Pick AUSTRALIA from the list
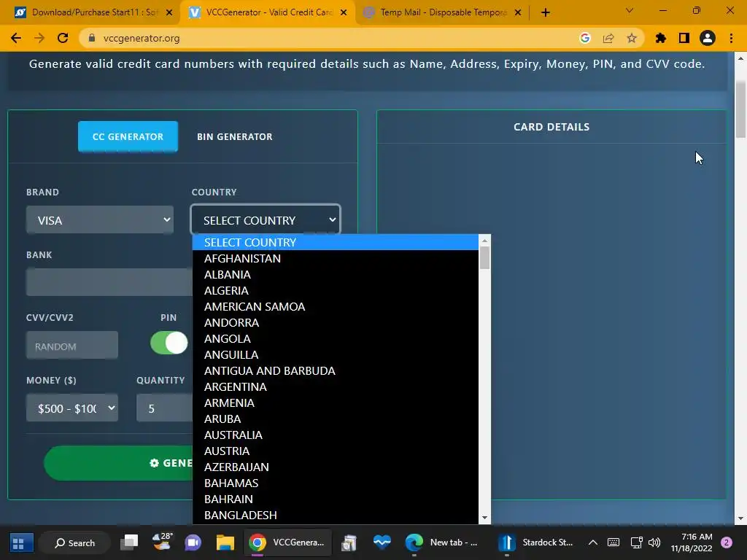The image size is (747, 560). click(336, 435)
